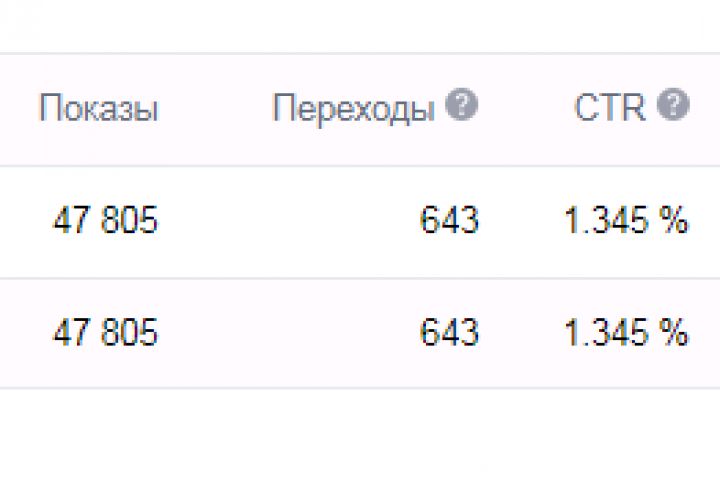Click header row space left of Показы
Viewport: 720px width, 480px height.
coord(18,109)
